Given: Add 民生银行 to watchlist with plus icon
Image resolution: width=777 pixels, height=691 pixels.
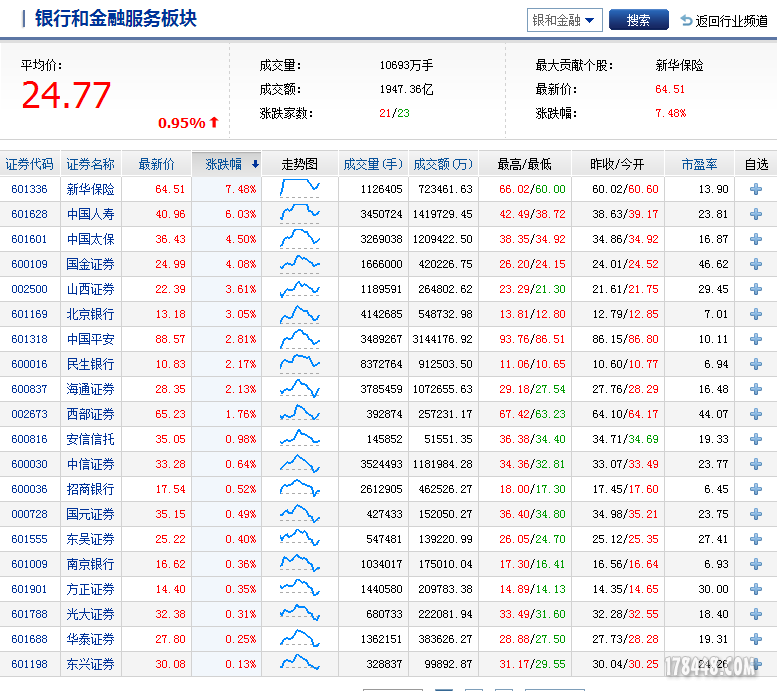Looking at the screenshot, I should coord(756,364).
